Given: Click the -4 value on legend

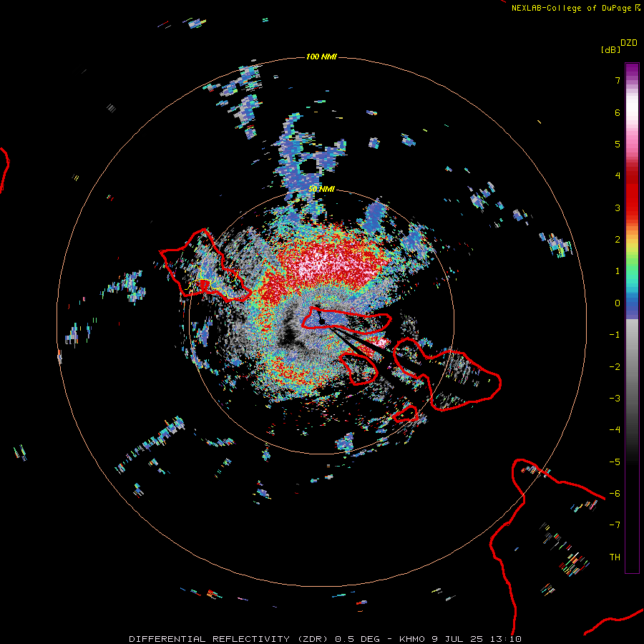Looking at the screenshot, I should click(615, 430).
